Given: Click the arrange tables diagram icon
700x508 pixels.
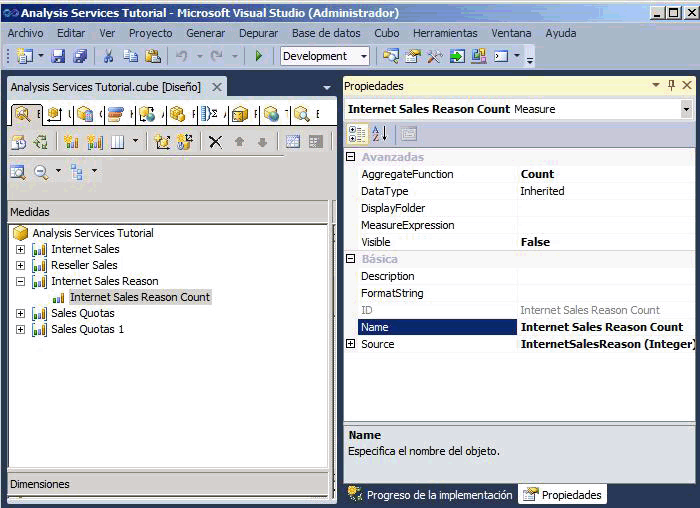Looking at the screenshot, I should point(77,172).
